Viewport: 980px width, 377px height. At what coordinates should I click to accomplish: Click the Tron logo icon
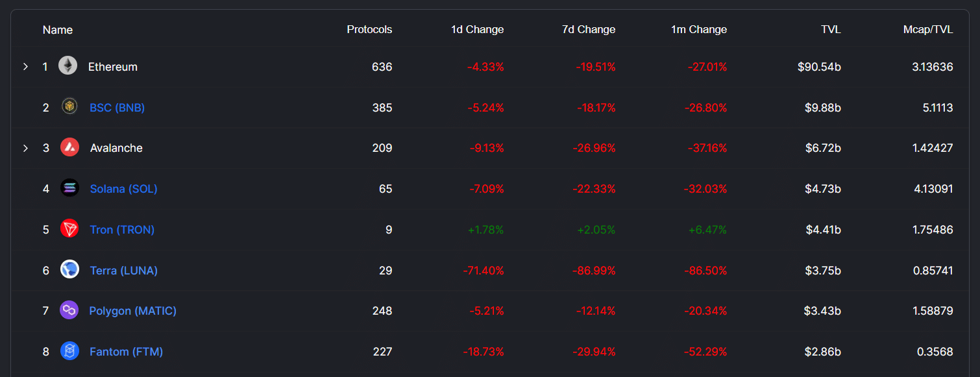[x=69, y=229]
